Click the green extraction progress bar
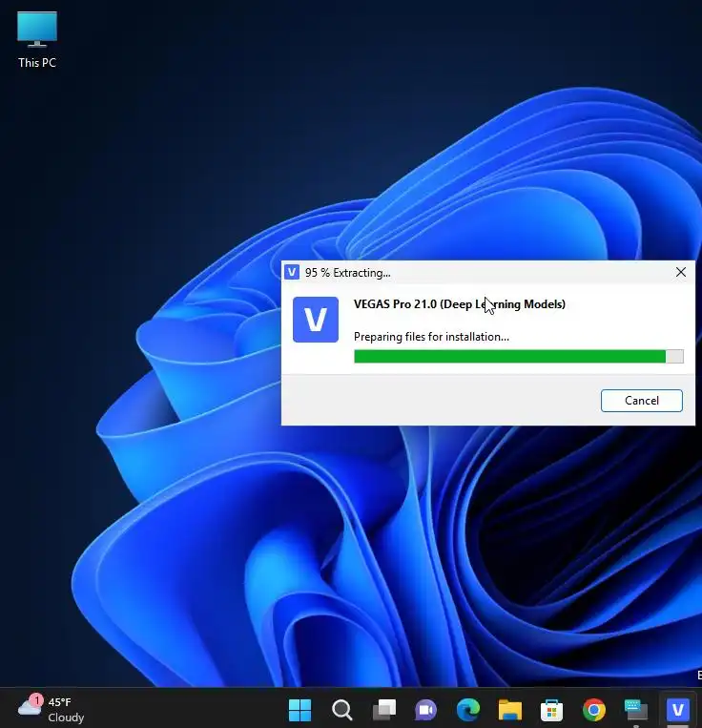This screenshot has height=728, width=702. click(x=518, y=356)
